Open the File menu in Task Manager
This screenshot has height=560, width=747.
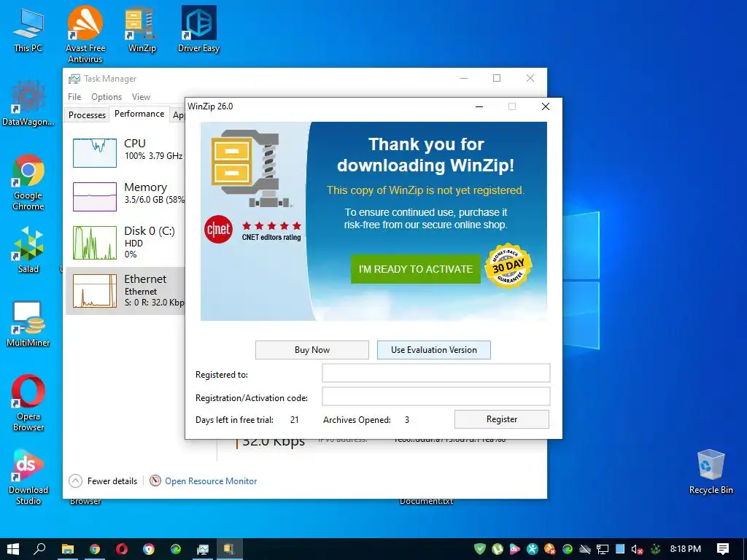(x=74, y=97)
